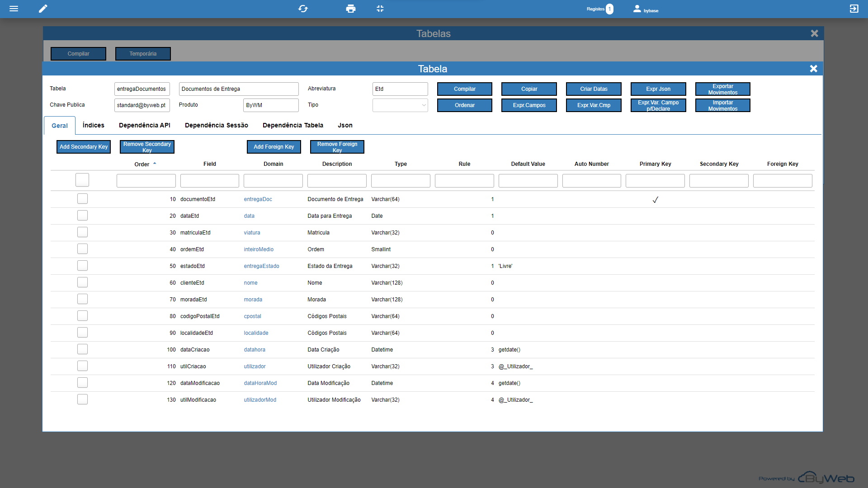Click the Expr.Json button
This screenshot has width=868, height=488.
coord(658,89)
